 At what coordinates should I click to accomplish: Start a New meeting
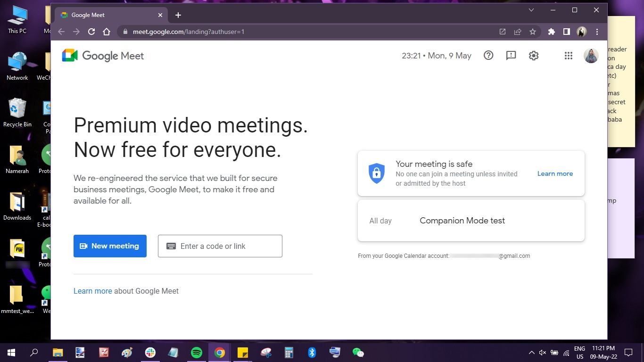(x=110, y=246)
